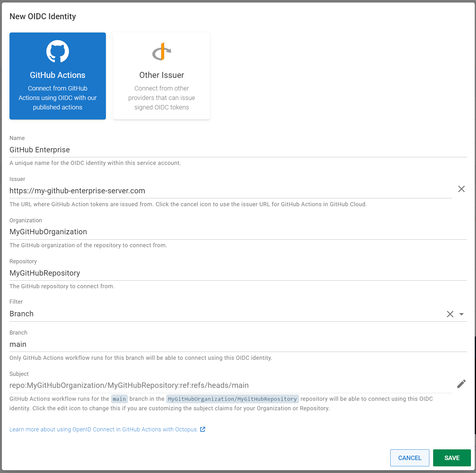Click the external-link icon after Learn more

tap(203, 429)
